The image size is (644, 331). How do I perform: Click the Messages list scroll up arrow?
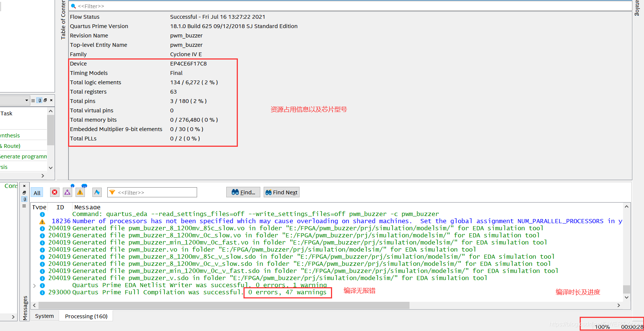[x=626, y=207]
